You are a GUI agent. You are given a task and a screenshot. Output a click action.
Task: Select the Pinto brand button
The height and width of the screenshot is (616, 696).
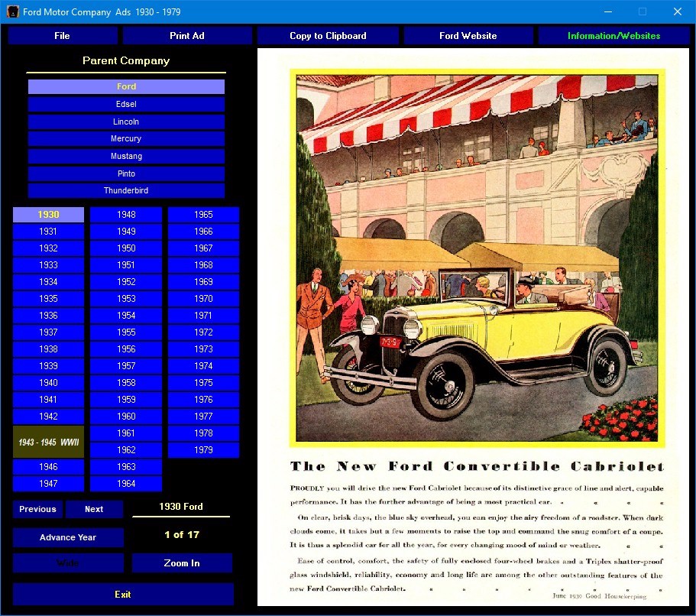point(126,173)
